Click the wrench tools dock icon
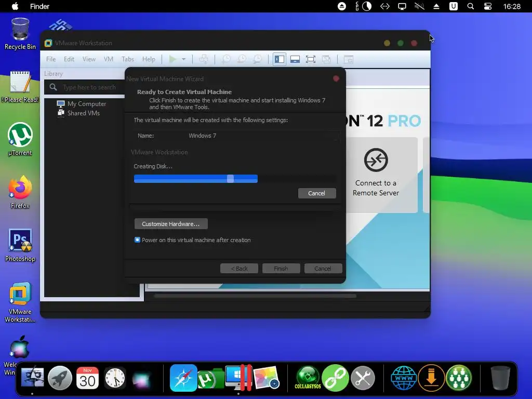532x399 pixels. tap(363, 378)
